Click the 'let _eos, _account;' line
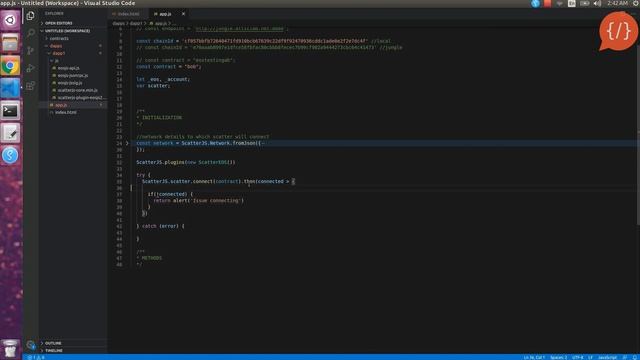Viewport: 640px width, 360px height. (x=163, y=79)
